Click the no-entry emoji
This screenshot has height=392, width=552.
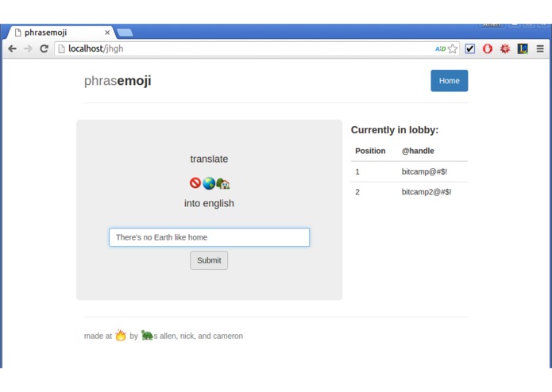195,183
